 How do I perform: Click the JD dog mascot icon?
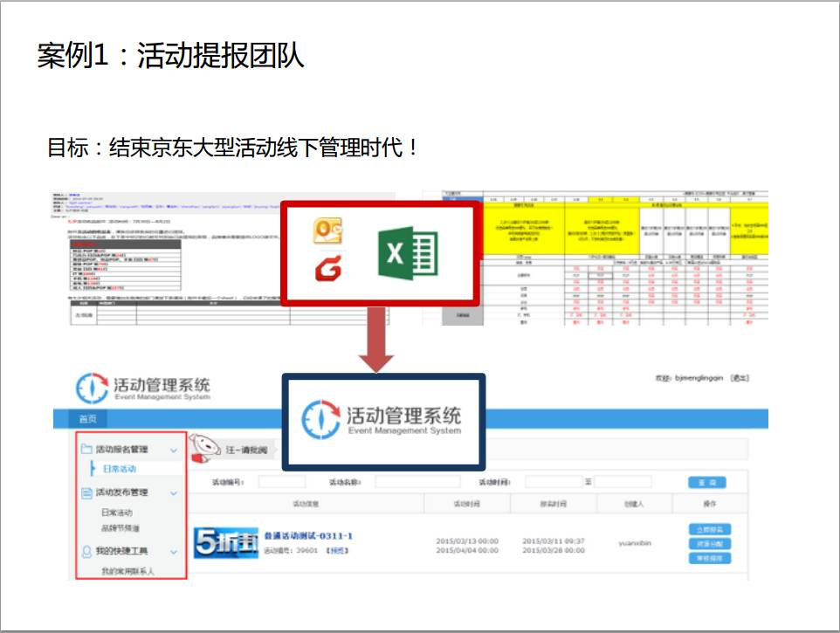tap(204, 449)
